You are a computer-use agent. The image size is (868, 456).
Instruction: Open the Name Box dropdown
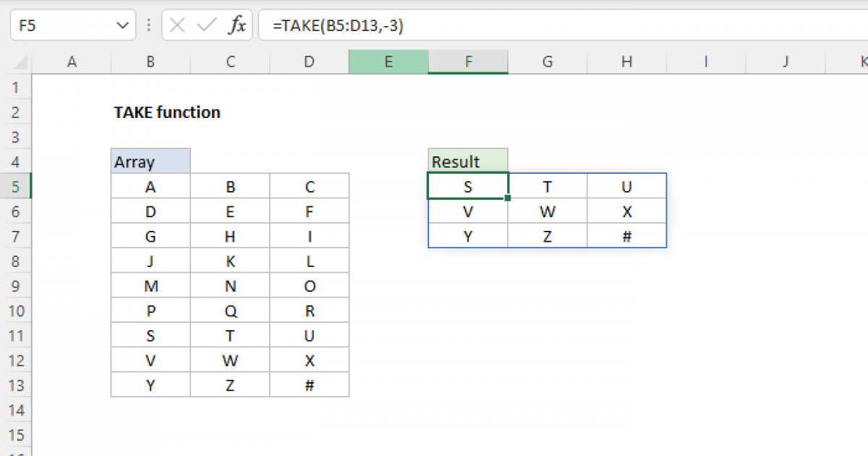click(x=122, y=25)
